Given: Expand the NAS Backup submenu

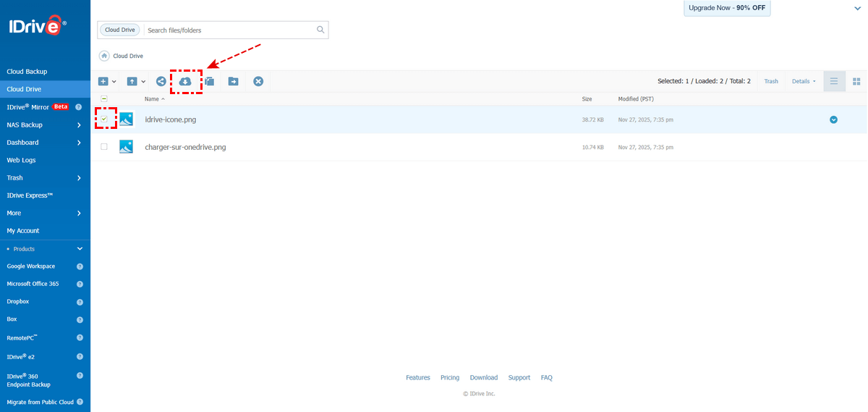Looking at the screenshot, I should [x=79, y=125].
